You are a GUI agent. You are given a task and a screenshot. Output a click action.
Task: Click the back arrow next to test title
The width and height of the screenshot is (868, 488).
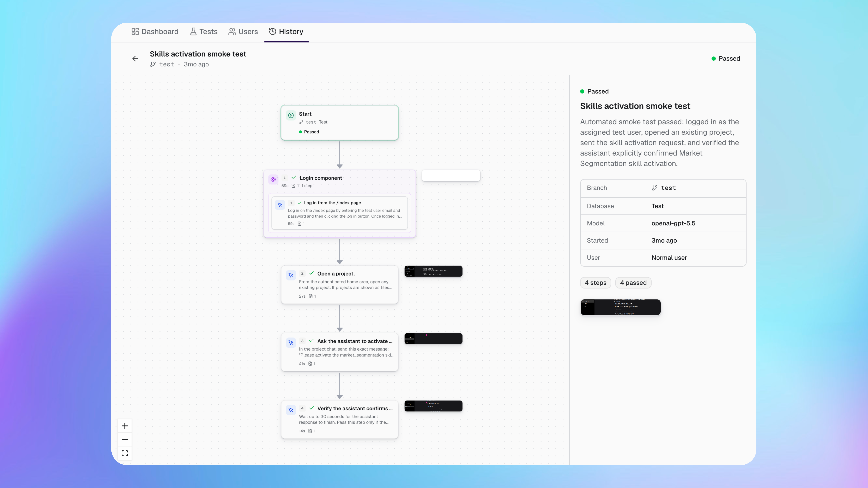click(x=135, y=59)
